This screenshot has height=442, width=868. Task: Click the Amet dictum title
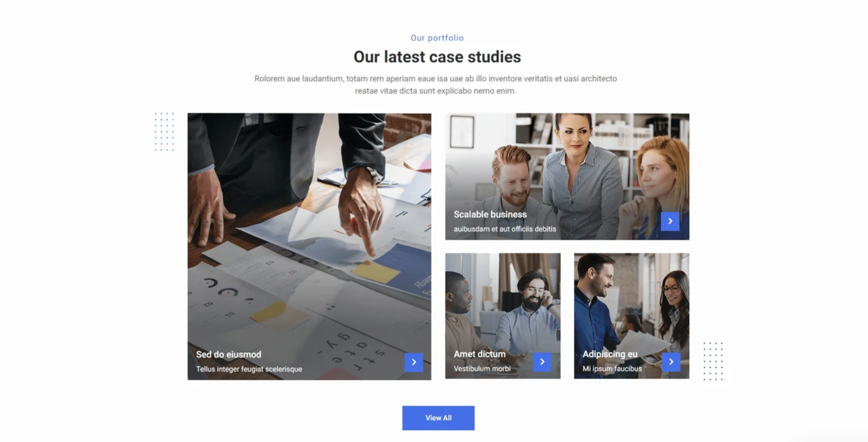(480, 354)
